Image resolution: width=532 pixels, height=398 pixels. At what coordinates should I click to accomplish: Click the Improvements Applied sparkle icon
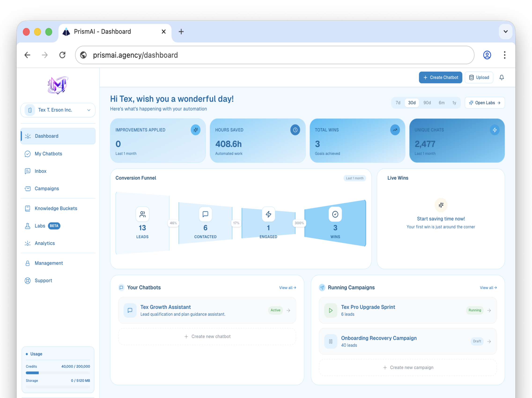pyautogui.click(x=195, y=130)
